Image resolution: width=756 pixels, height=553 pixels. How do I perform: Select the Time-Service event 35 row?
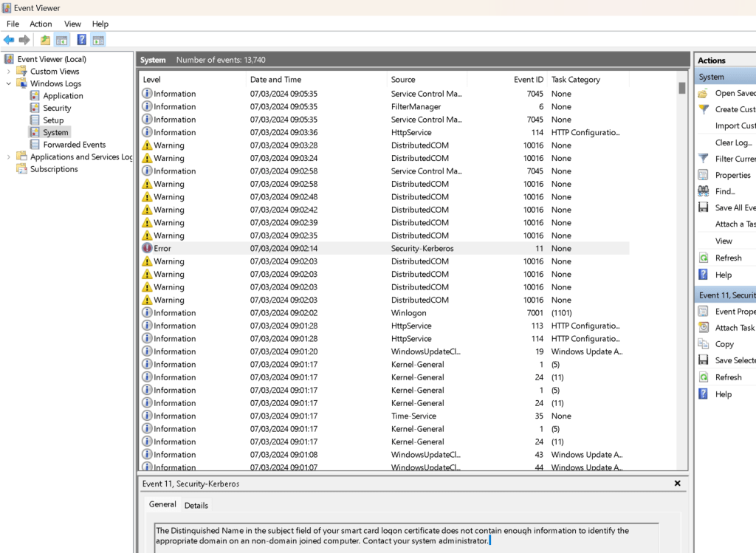point(385,416)
